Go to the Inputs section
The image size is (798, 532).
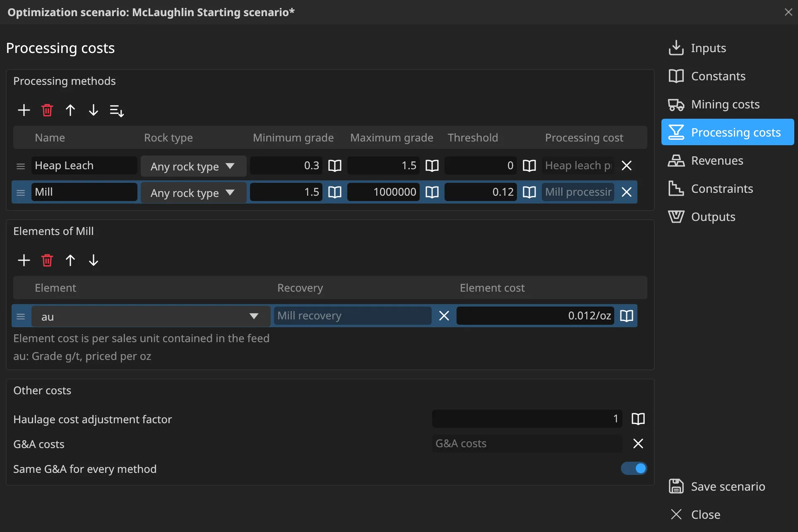(x=728, y=48)
